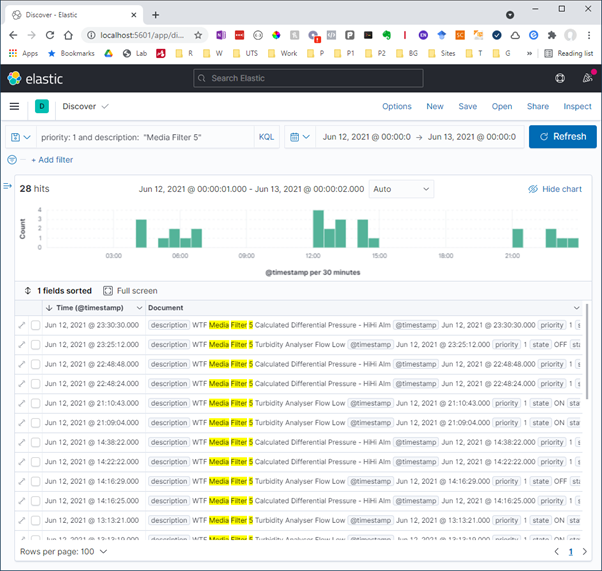The width and height of the screenshot is (602, 571).
Task: Open the help menu icon in header
Action: point(560,79)
